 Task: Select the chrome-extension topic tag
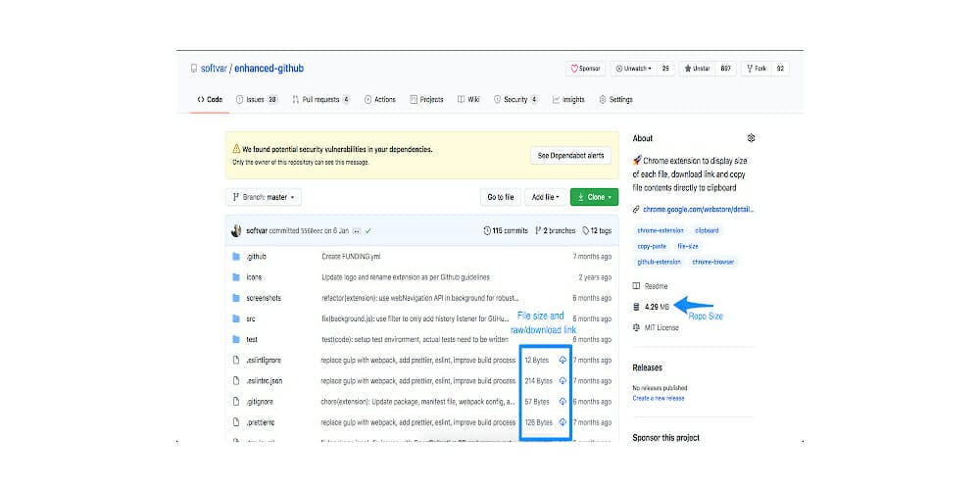pos(661,230)
